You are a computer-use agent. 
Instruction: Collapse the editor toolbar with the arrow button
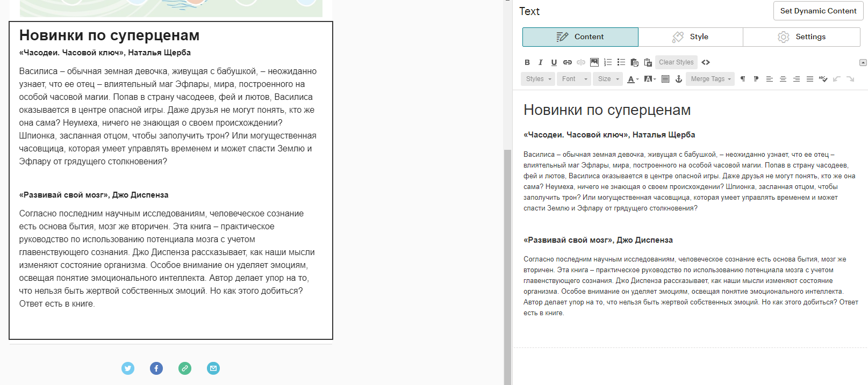[x=863, y=63]
